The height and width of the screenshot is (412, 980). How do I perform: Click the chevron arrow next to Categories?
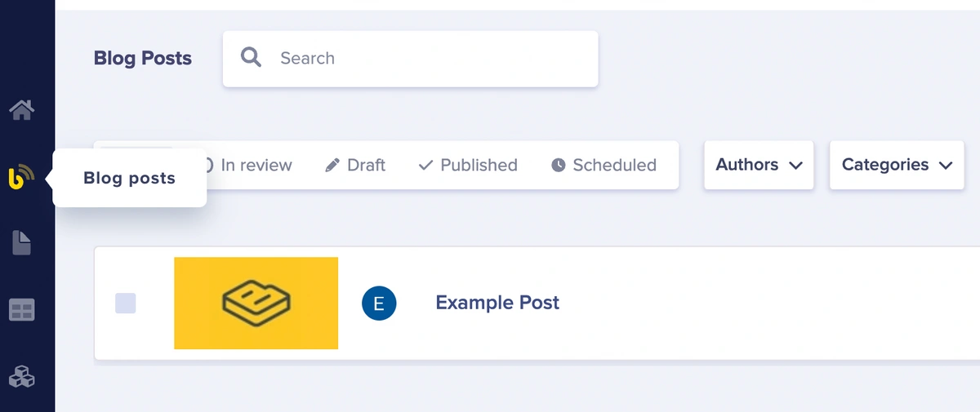coord(947,166)
